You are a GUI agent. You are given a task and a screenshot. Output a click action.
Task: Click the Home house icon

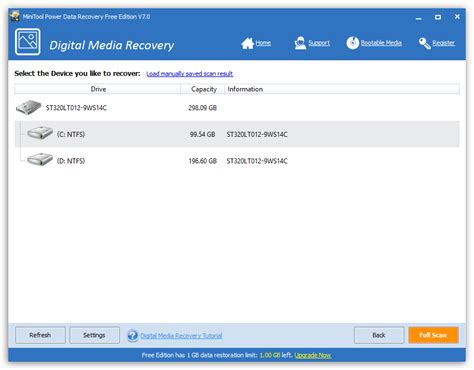point(247,43)
